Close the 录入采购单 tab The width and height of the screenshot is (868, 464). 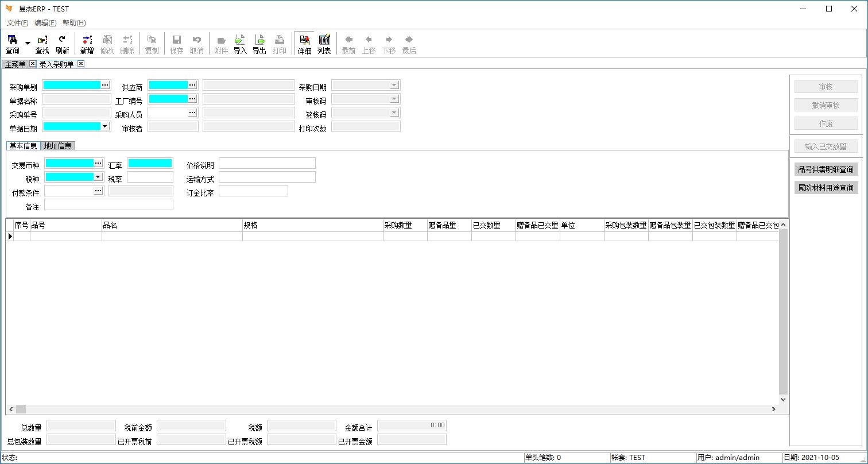pos(81,64)
